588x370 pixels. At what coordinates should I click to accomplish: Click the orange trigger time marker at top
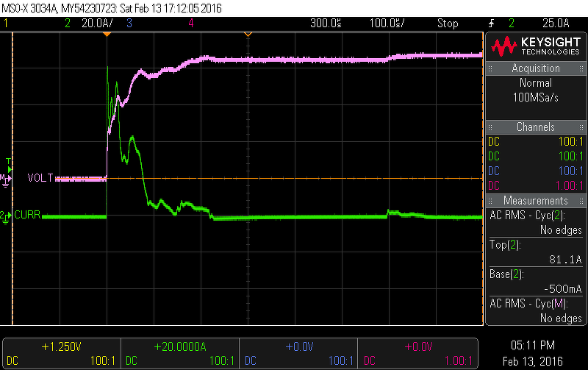coord(107,35)
